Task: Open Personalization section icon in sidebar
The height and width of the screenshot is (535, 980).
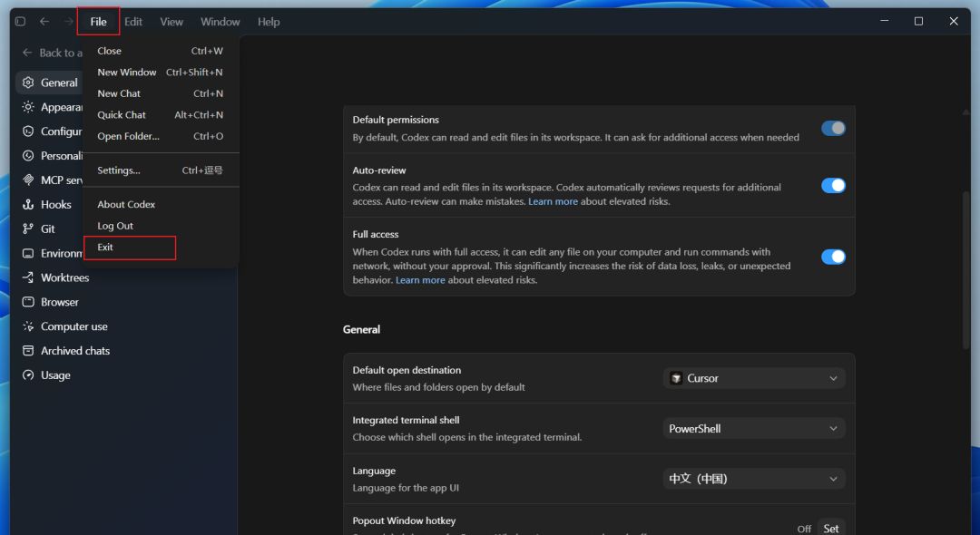Action: point(28,155)
